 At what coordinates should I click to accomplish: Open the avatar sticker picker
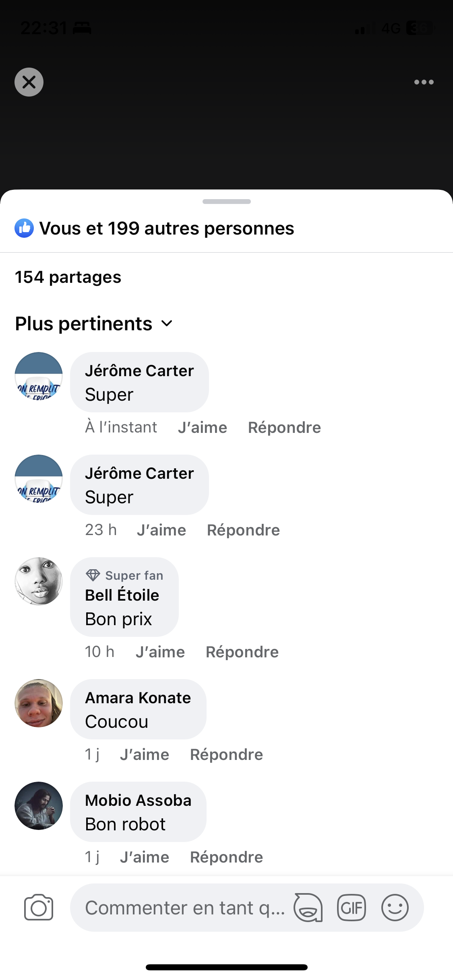pyautogui.click(x=308, y=907)
